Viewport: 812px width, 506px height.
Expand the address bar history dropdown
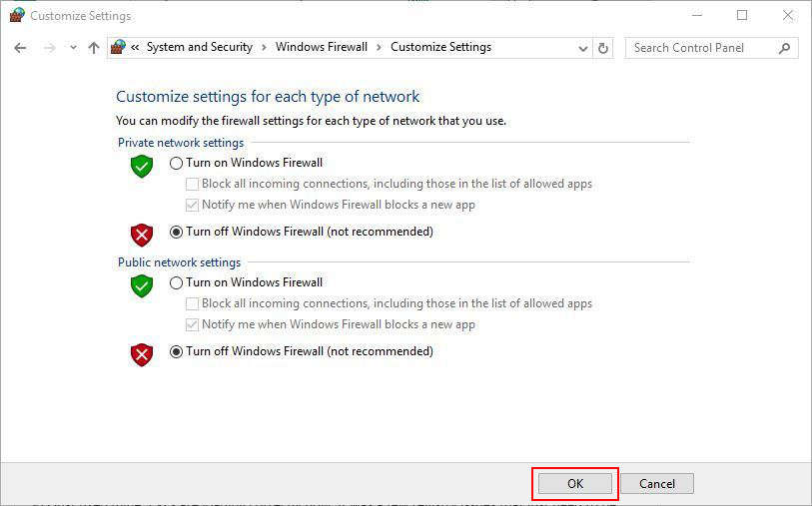tap(583, 49)
